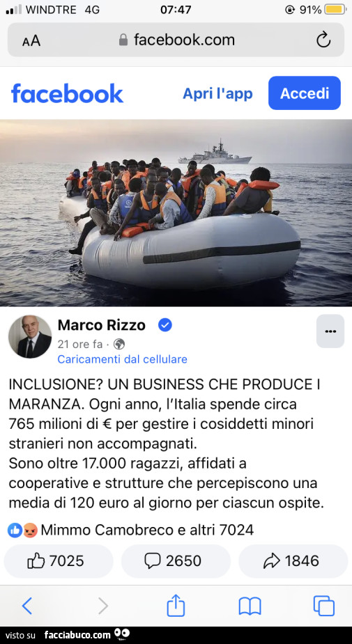Click the public globe visibility icon
Image resolution: width=352 pixels, height=644 pixels.
[118, 344]
